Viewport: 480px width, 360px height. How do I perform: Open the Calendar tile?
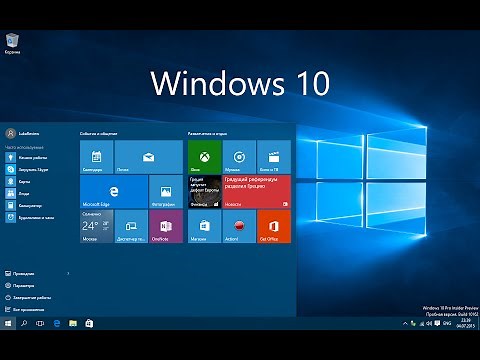coord(97,157)
